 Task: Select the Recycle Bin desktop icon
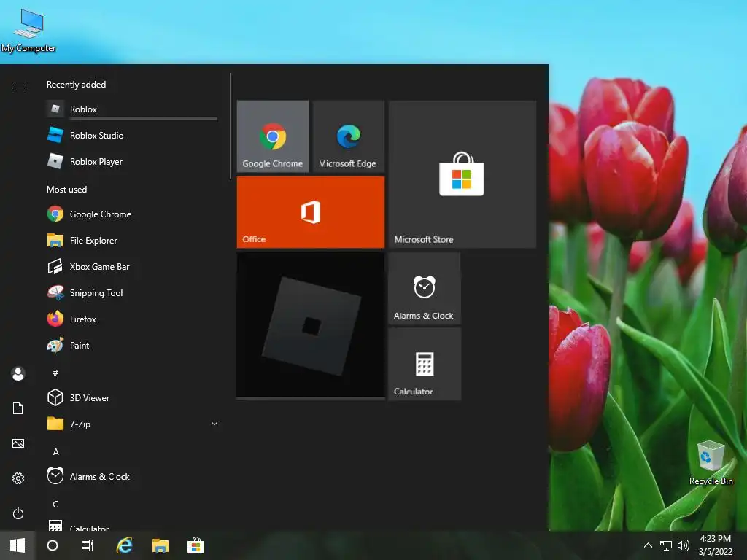click(711, 463)
